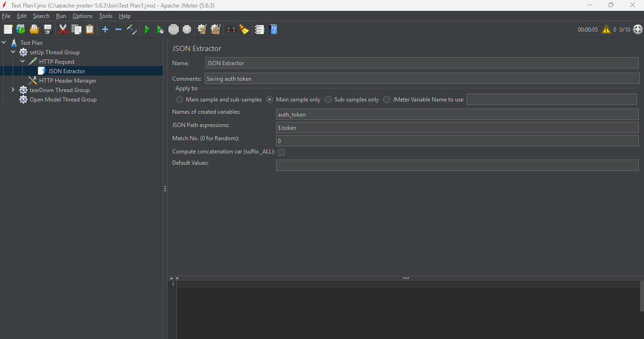Select tearDown Thread Group tree item
The height and width of the screenshot is (339, 644).
click(59, 90)
